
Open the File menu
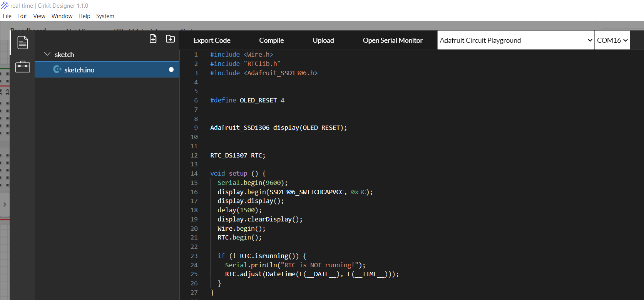click(x=7, y=16)
